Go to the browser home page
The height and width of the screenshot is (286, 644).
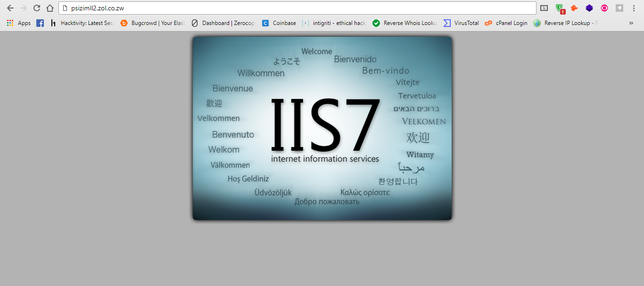pos(50,8)
